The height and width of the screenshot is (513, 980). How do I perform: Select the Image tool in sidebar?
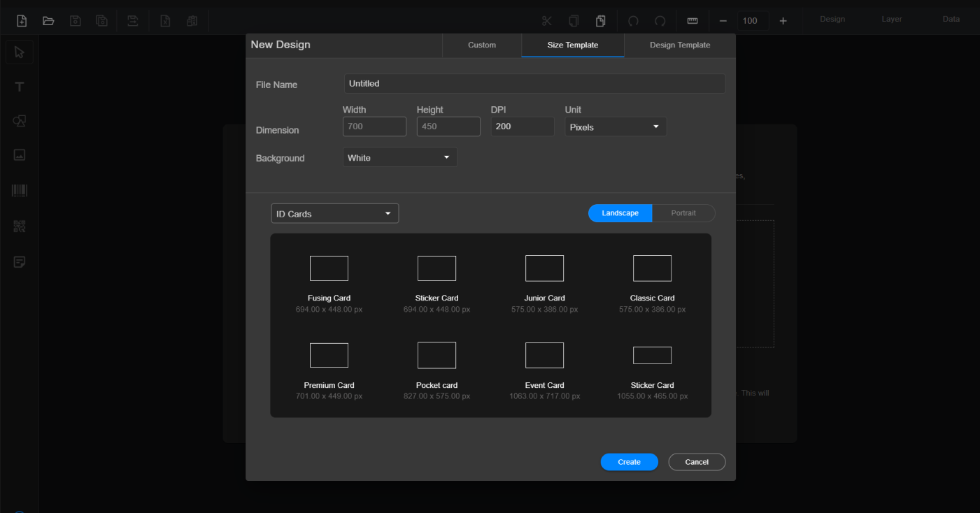[20, 155]
